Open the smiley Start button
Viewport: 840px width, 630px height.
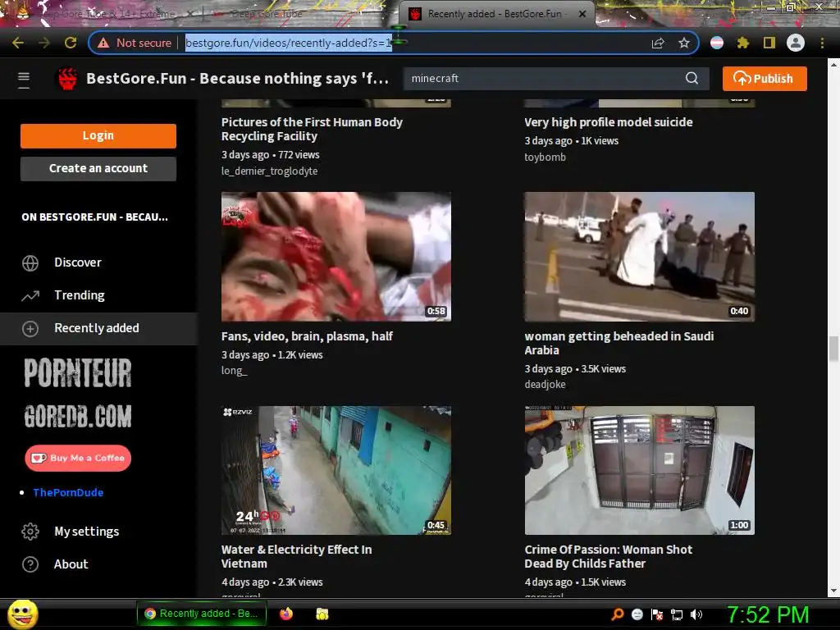click(x=22, y=614)
